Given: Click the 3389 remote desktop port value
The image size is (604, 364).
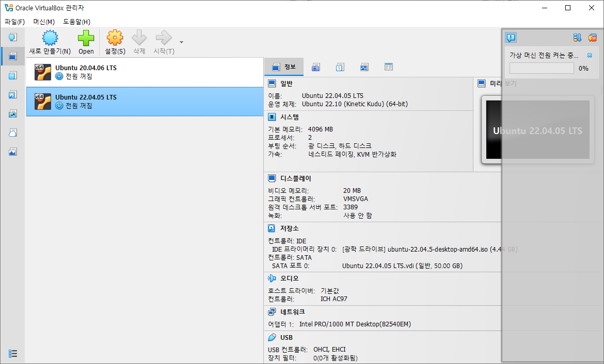Looking at the screenshot, I should click(x=351, y=207).
